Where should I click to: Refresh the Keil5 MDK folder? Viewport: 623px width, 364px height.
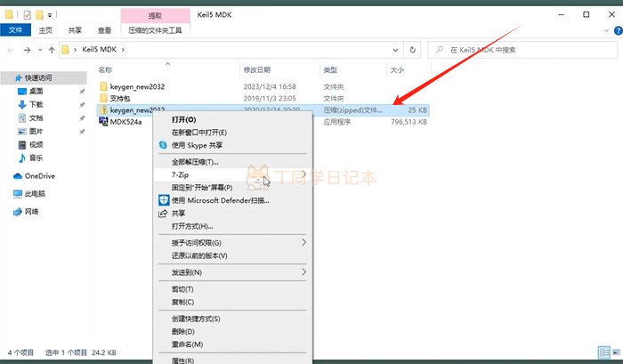412,50
